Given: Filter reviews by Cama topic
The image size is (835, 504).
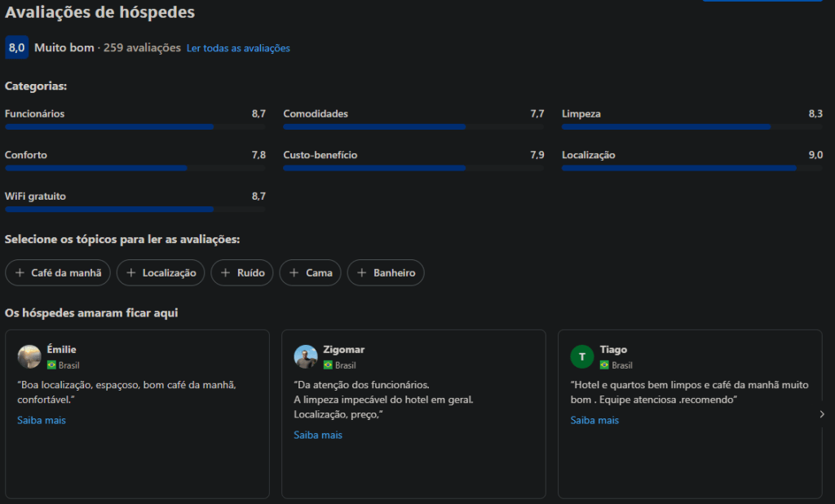Looking at the screenshot, I should point(310,273).
